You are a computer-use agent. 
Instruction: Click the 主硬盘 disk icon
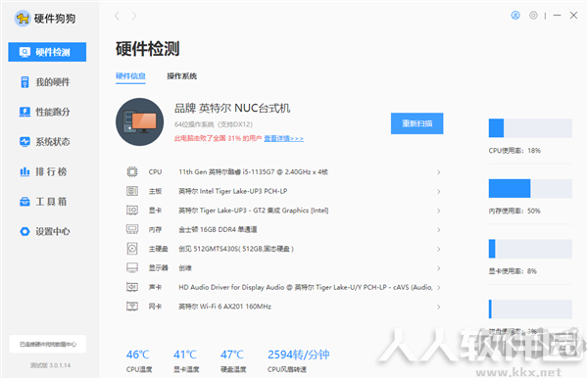132,249
